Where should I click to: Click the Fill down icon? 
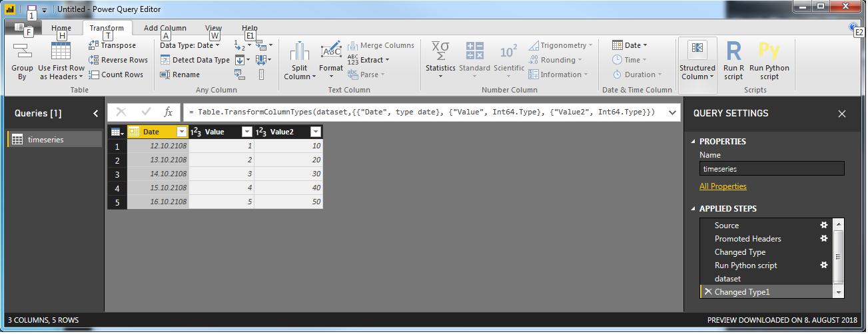pyautogui.click(x=240, y=60)
